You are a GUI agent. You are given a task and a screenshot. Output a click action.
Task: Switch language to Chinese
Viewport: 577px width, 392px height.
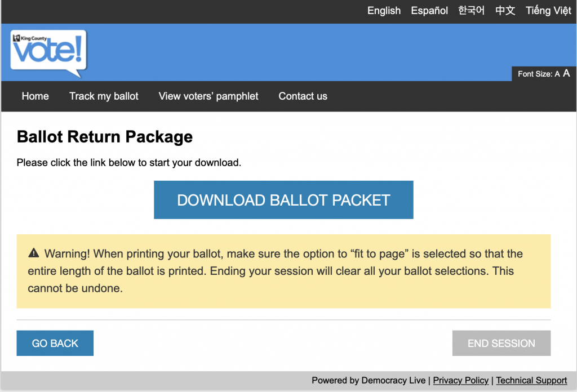tap(505, 11)
